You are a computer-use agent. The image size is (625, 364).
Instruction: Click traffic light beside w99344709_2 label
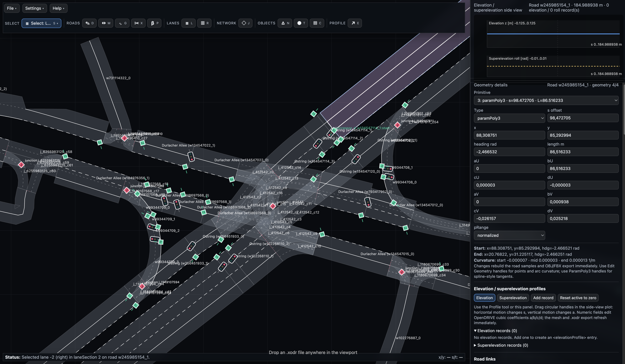coord(152,227)
